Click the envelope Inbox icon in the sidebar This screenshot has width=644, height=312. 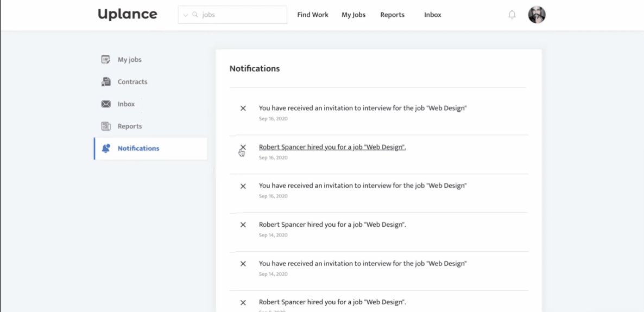click(106, 104)
